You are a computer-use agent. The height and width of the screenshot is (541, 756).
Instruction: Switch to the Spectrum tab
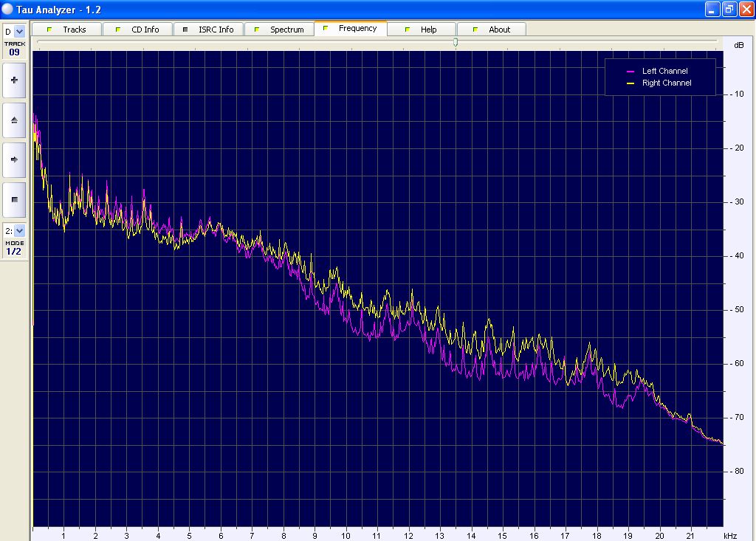(286, 30)
